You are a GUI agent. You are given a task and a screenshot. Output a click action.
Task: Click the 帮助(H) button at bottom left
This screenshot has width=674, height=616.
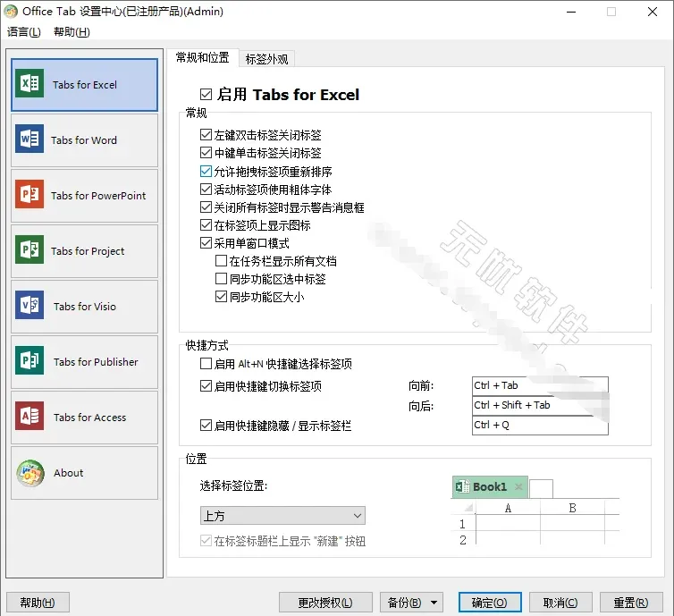pos(38,603)
